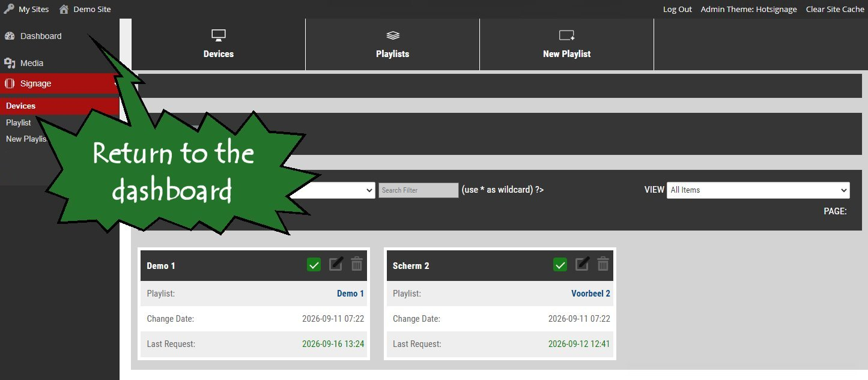This screenshot has height=380, width=868.
Task: Click the monitor icon above Devices tab
Action: 218,35
